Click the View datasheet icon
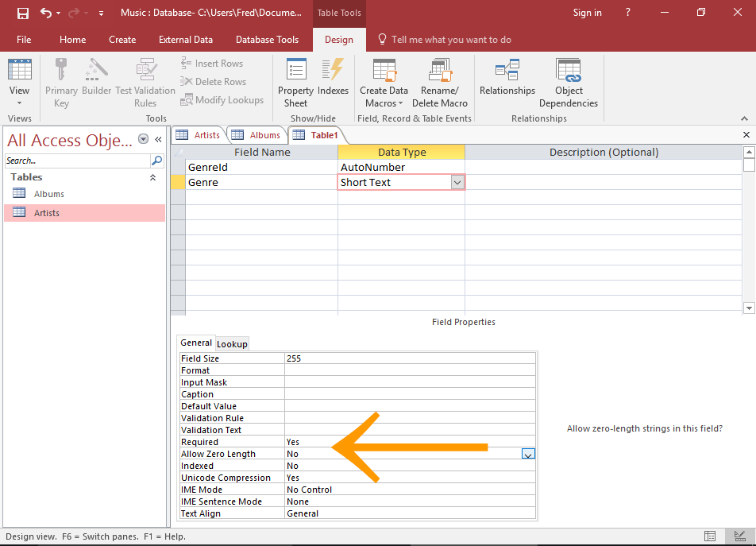The width and height of the screenshot is (756, 546). coord(19,71)
